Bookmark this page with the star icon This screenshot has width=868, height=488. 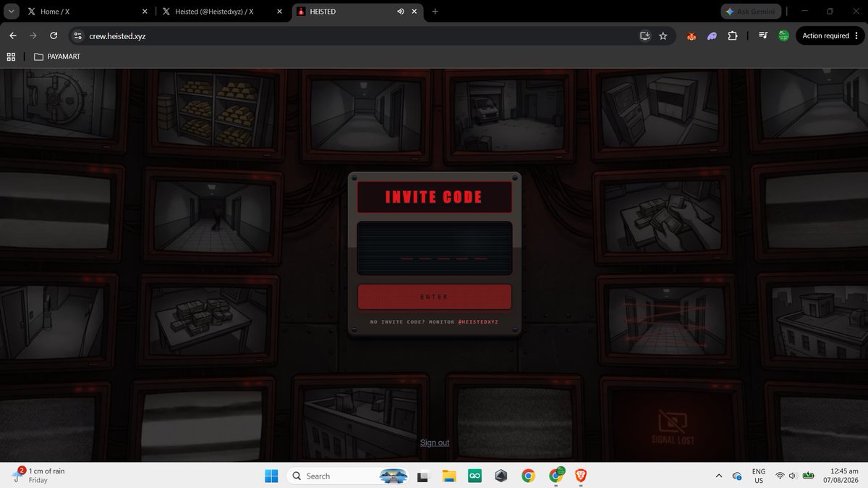(x=663, y=35)
